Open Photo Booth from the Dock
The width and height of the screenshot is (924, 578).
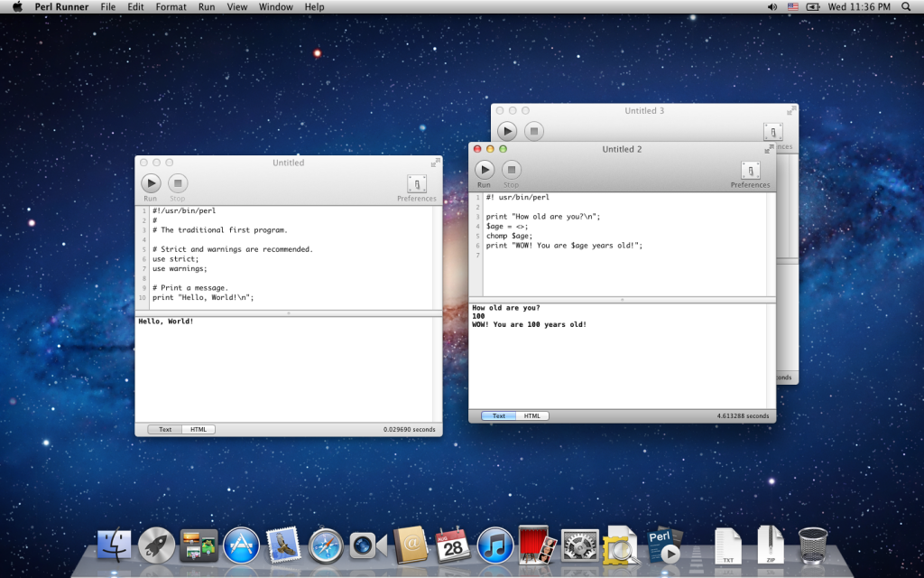pyautogui.click(x=538, y=545)
